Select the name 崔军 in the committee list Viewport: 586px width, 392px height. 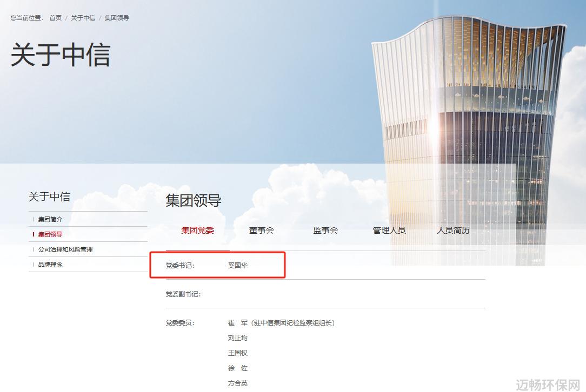[238, 323]
